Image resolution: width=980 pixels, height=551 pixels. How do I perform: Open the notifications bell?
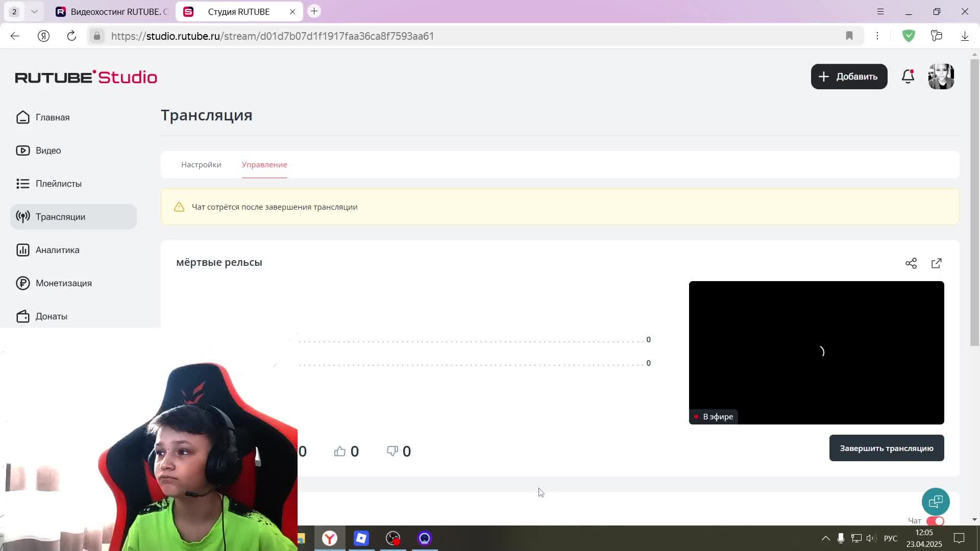(x=908, y=77)
